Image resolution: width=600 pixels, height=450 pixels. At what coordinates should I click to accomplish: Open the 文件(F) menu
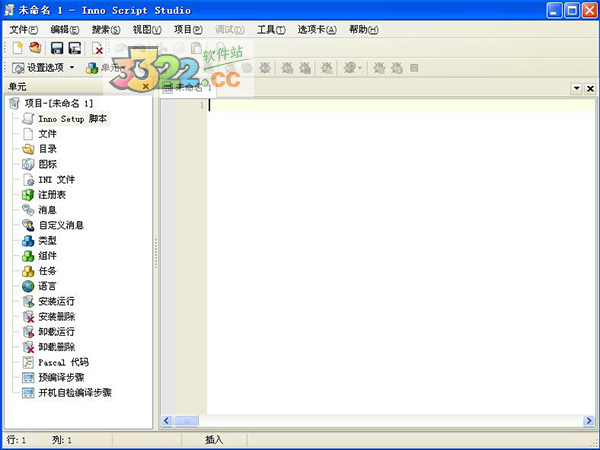(x=24, y=29)
